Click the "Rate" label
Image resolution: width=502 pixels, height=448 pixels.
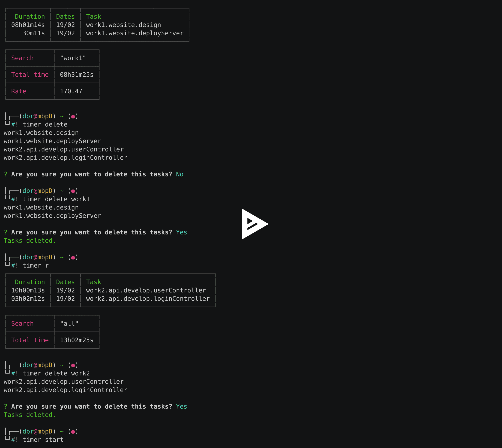[x=19, y=91]
